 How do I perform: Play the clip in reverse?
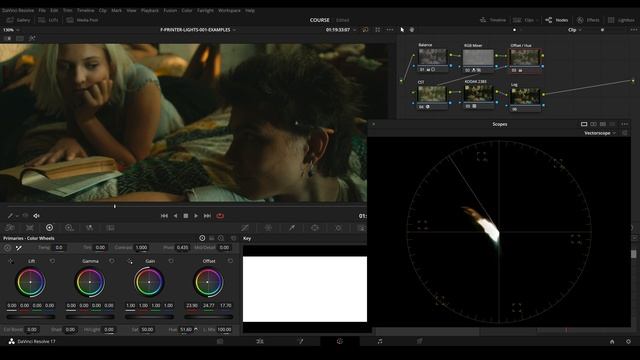175,216
